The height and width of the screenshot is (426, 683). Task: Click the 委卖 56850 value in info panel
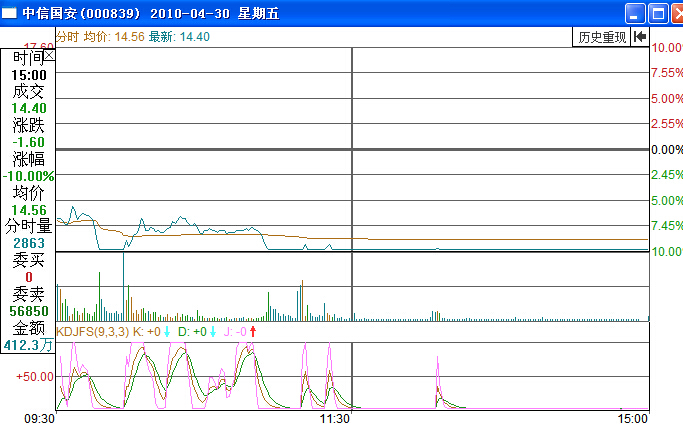29,311
